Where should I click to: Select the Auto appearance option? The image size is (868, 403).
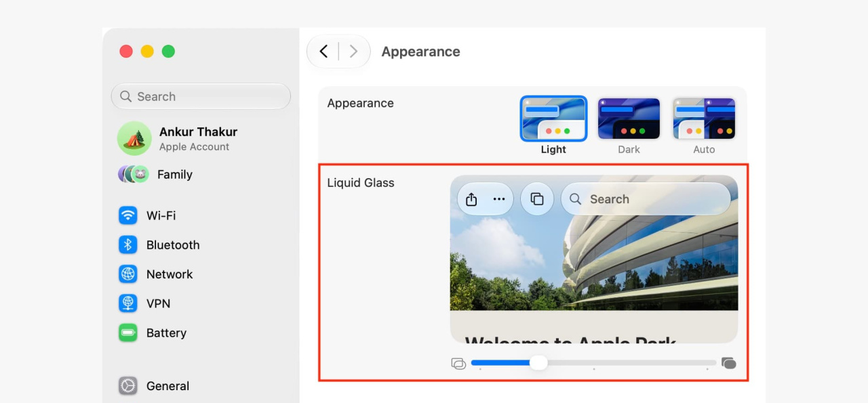704,126
